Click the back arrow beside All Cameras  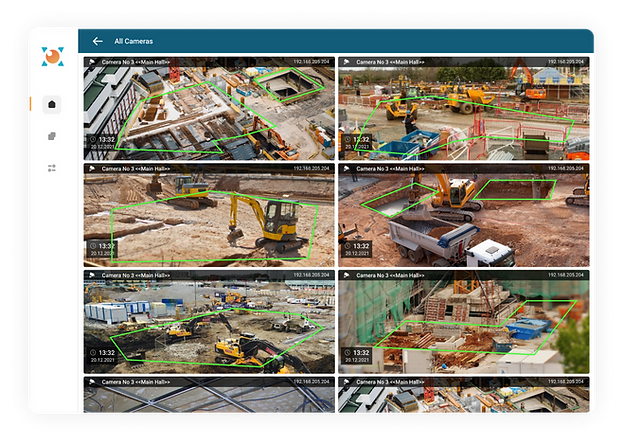(97, 41)
